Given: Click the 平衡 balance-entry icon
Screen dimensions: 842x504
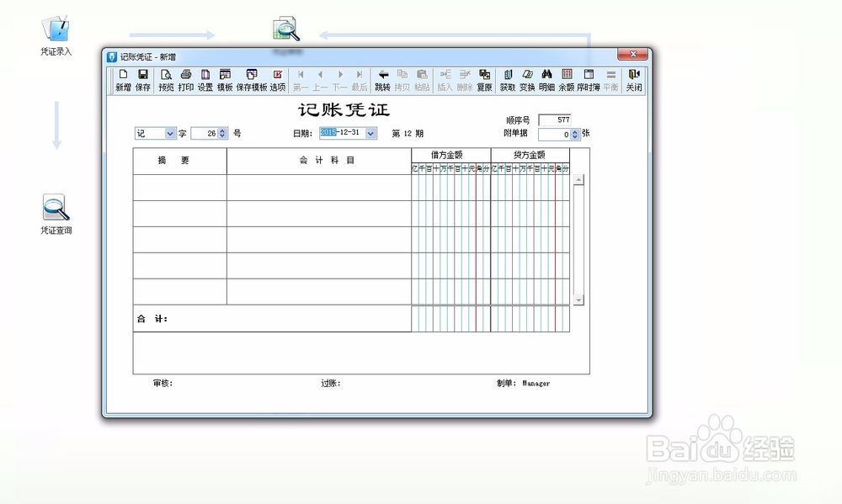Looking at the screenshot, I should click(x=610, y=80).
